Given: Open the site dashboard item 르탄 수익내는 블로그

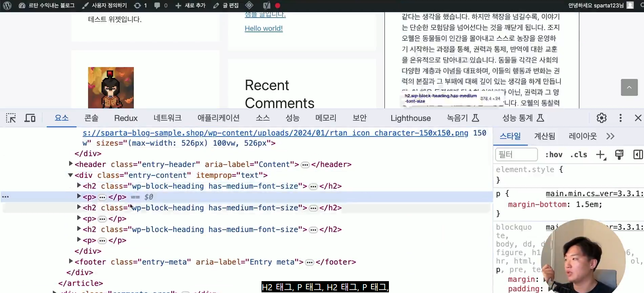Looking at the screenshot, I should click(x=46, y=5).
